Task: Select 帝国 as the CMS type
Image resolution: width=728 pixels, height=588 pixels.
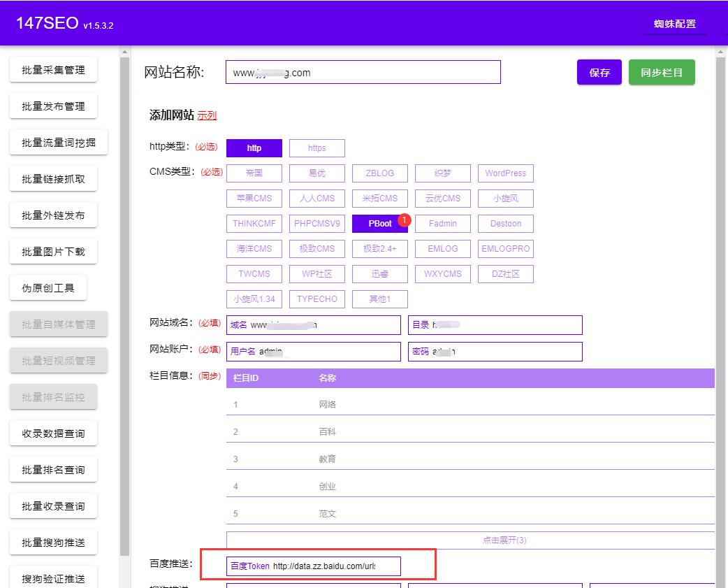Action: [x=254, y=173]
